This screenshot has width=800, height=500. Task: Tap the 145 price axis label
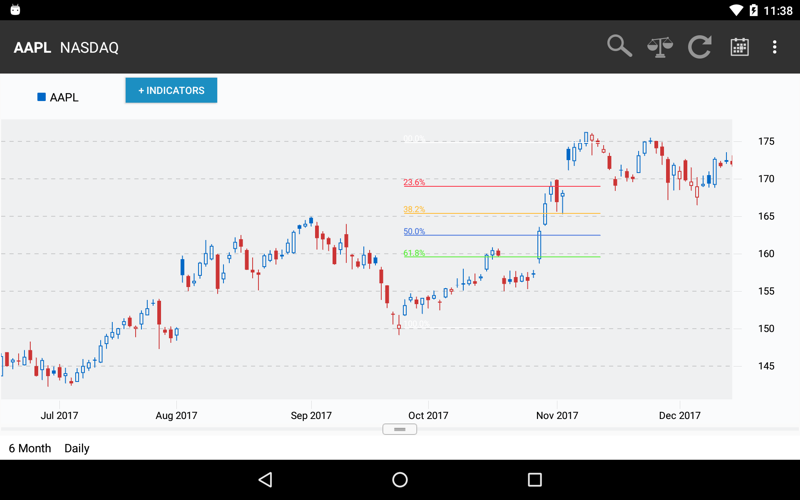point(766,366)
